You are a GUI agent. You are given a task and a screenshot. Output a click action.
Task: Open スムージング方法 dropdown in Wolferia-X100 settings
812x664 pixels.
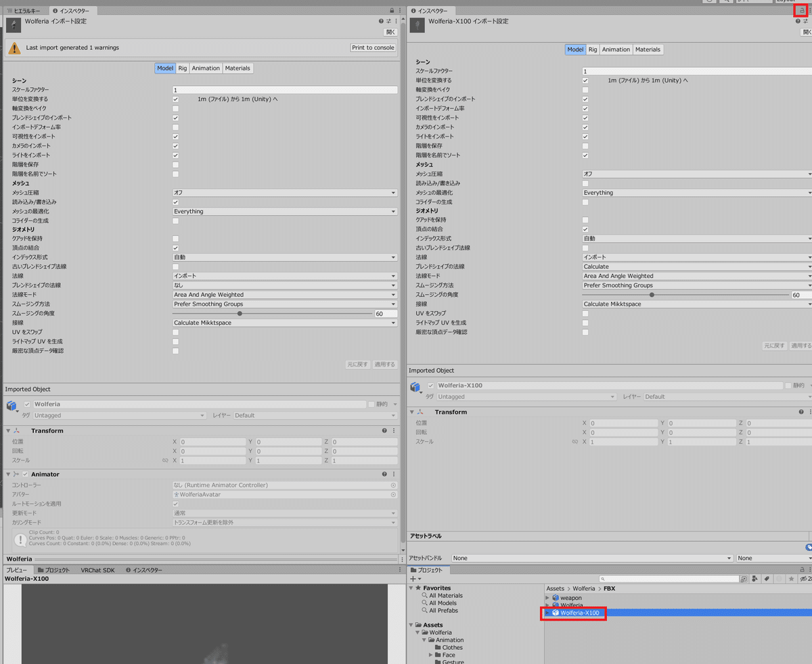click(697, 285)
